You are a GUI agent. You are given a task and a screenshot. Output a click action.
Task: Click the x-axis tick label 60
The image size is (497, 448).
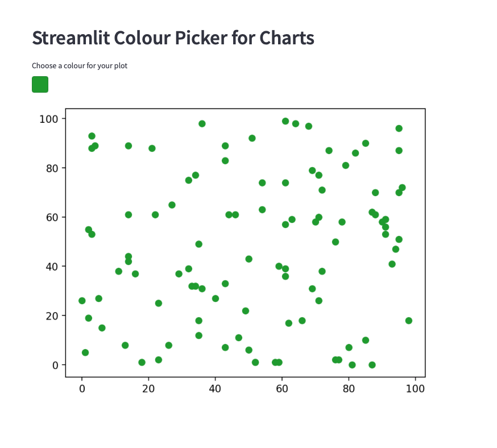tap(282, 388)
